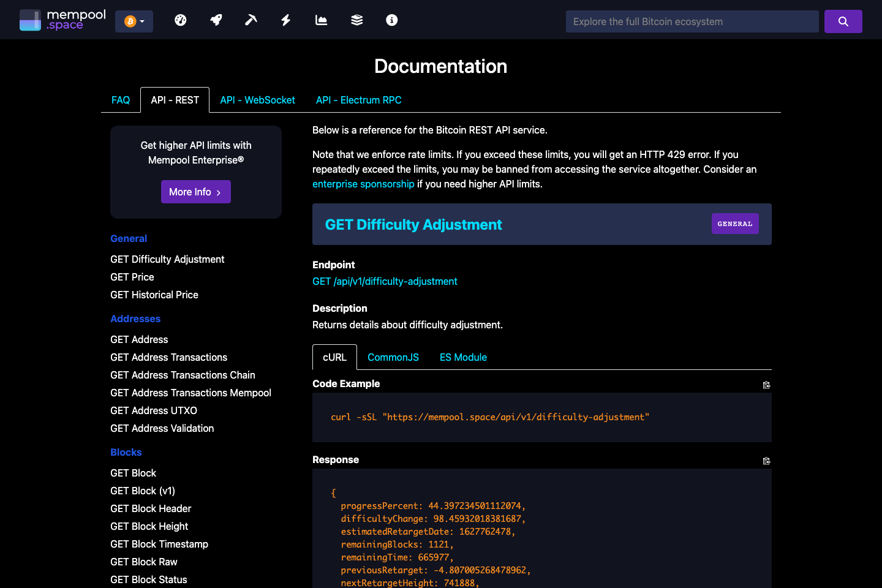The image size is (882, 588).
Task: Open the FAQ tab
Action: click(x=121, y=100)
